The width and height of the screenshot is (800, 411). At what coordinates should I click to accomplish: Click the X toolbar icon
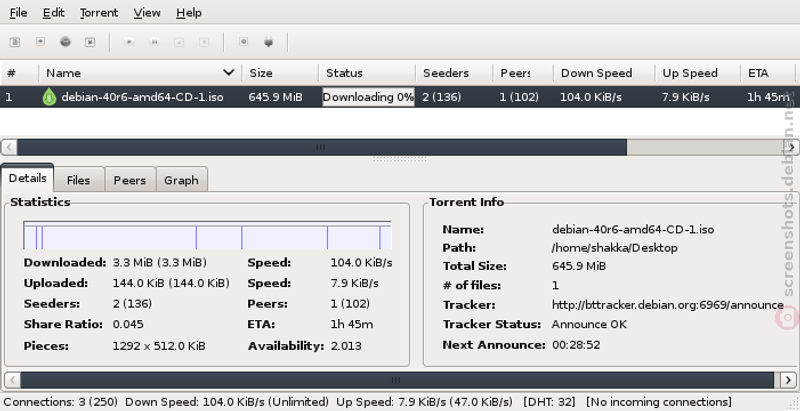pos(90,42)
